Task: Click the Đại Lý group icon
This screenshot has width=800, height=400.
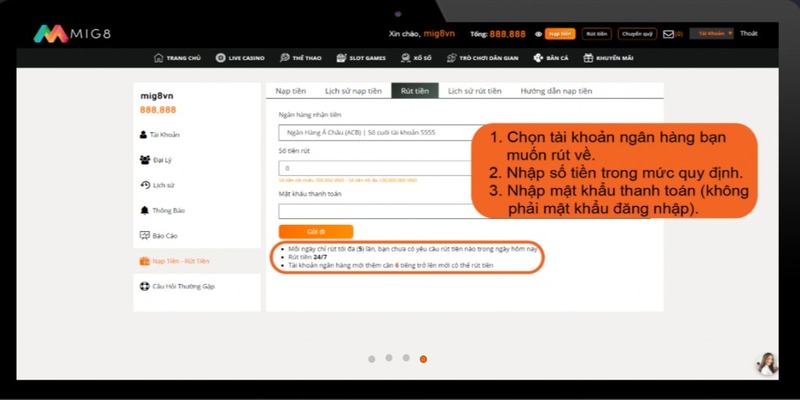Action: coord(144,159)
